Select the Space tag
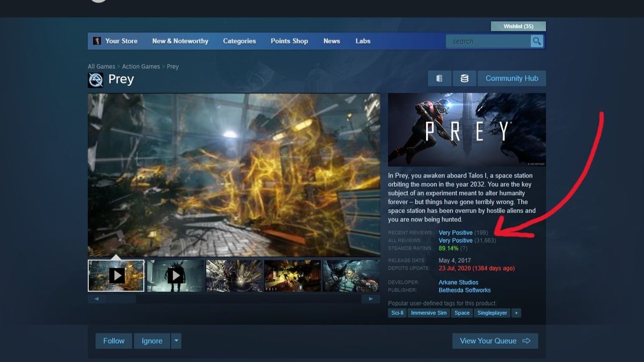Image resolution: width=644 pixels, height=362 pixels. (x=462, y=313)
